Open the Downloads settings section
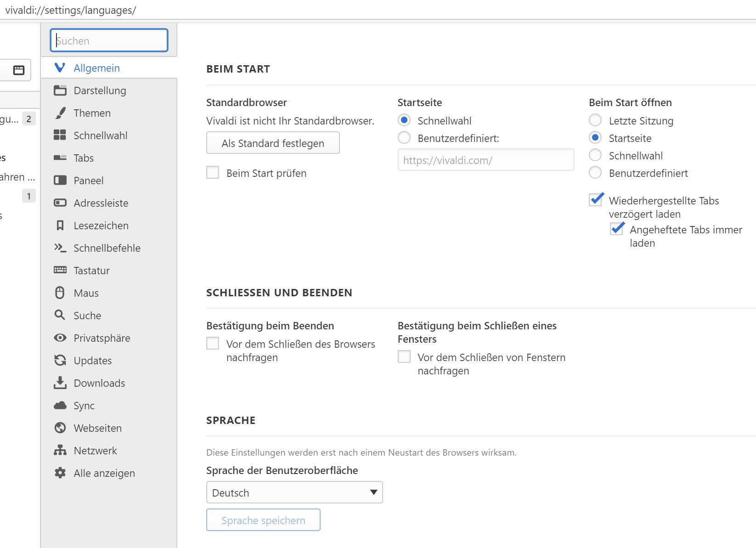Viewport: 756px width, 548px height. pyautogui.click(x=99, y=383)
